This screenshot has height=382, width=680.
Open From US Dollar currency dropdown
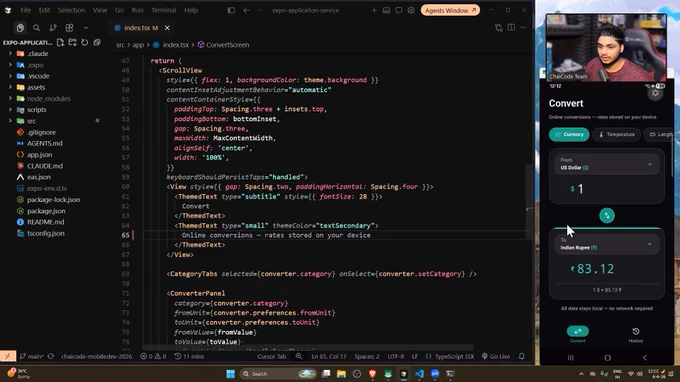[606, 164]
